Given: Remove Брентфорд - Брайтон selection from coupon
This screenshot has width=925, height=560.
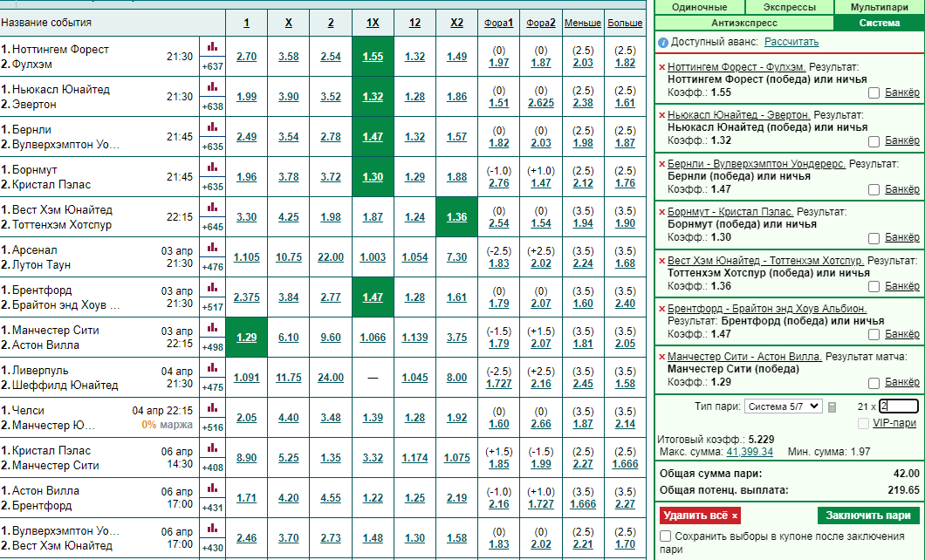Looking at the screenshot, I should [x=661, y=309].
